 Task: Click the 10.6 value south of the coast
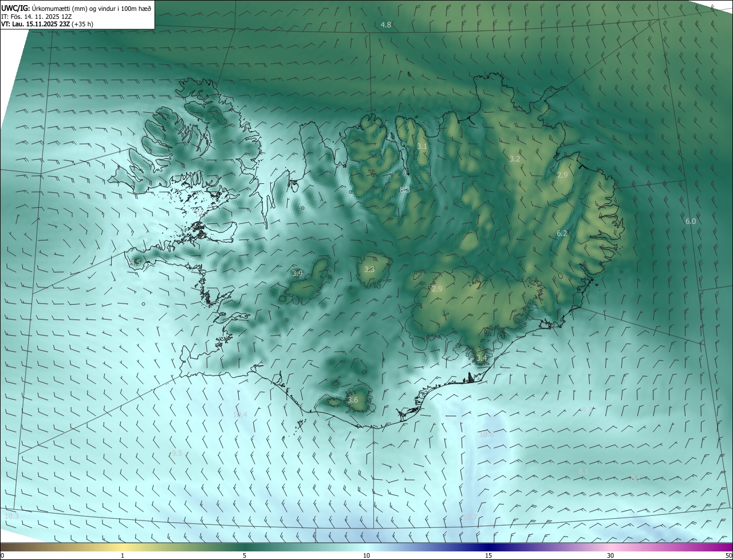click(x=486, y=434)
